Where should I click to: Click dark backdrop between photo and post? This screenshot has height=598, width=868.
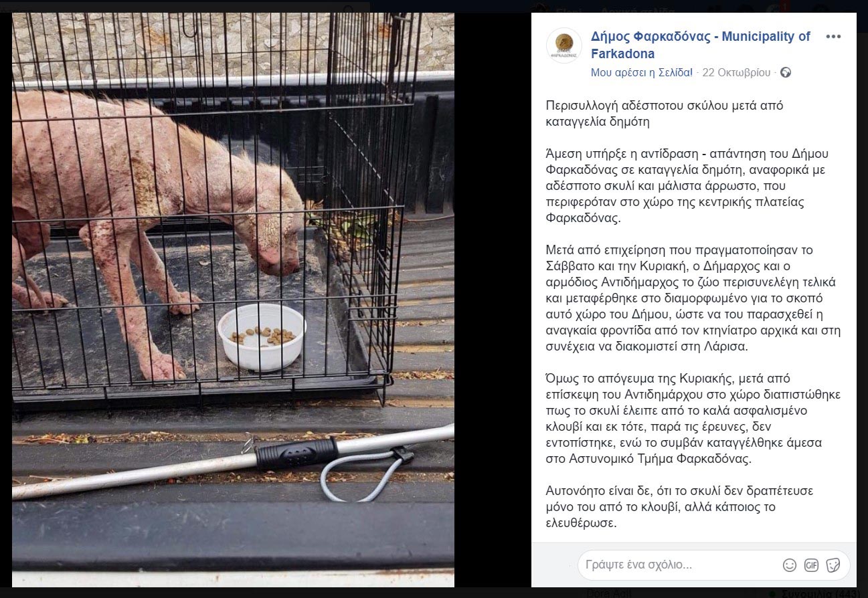(493, 300)
